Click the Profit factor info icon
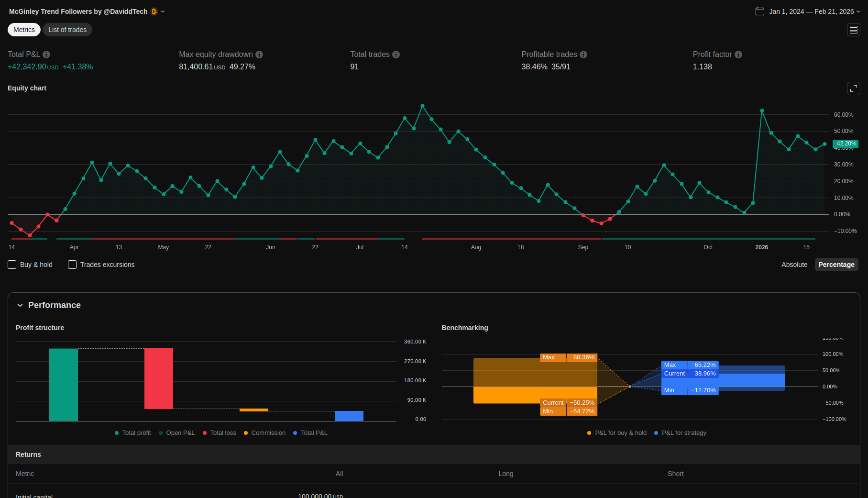The width and height of the screenshot is (868, 498). (x=738, y=55)
